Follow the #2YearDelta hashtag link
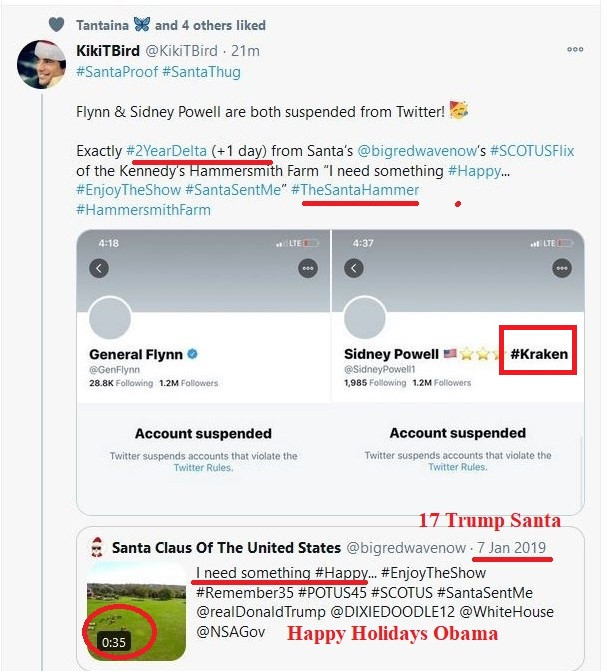 pyautogui.click(x=167, y=151)
